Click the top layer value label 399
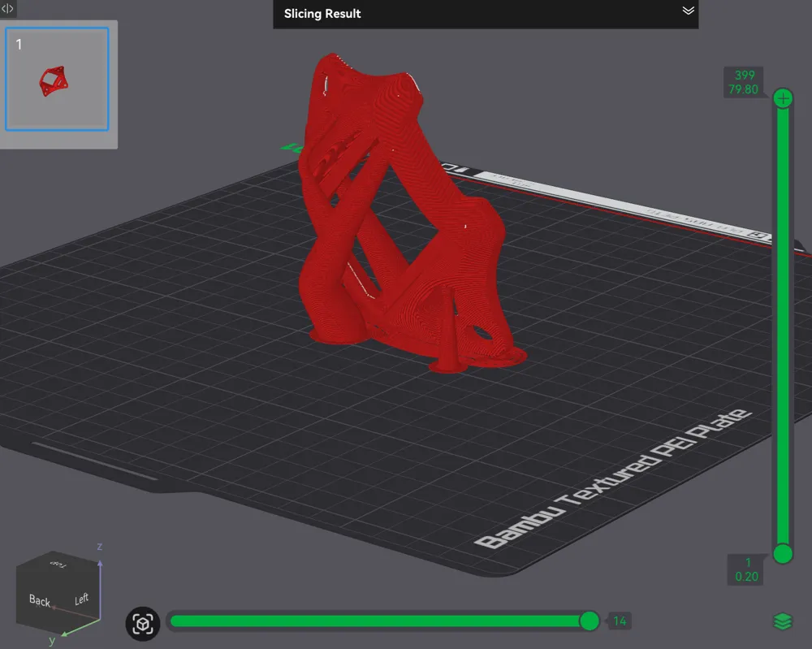Viewport: 812px width, 649px height. tap(744, 75)
